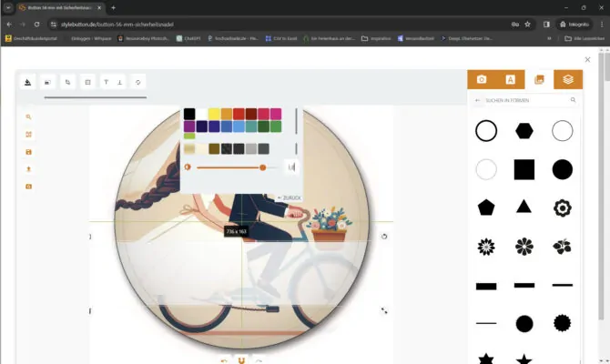
Task: Click the undo arrow below the canvas
Action: click(x=224, y=361)
